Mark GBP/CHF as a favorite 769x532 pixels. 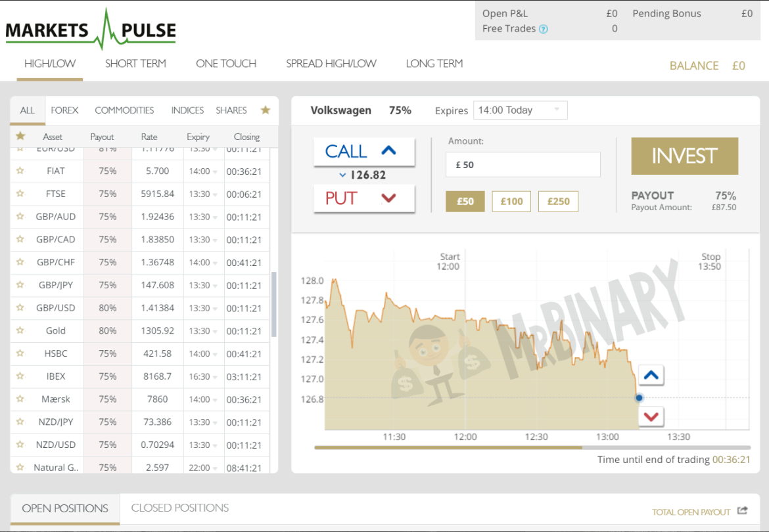pos(20,261)
